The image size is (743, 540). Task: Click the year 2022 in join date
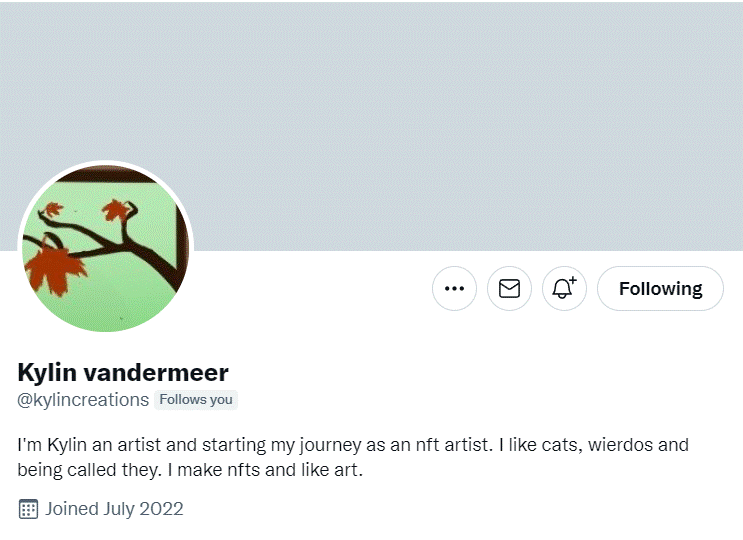(161, 509)
